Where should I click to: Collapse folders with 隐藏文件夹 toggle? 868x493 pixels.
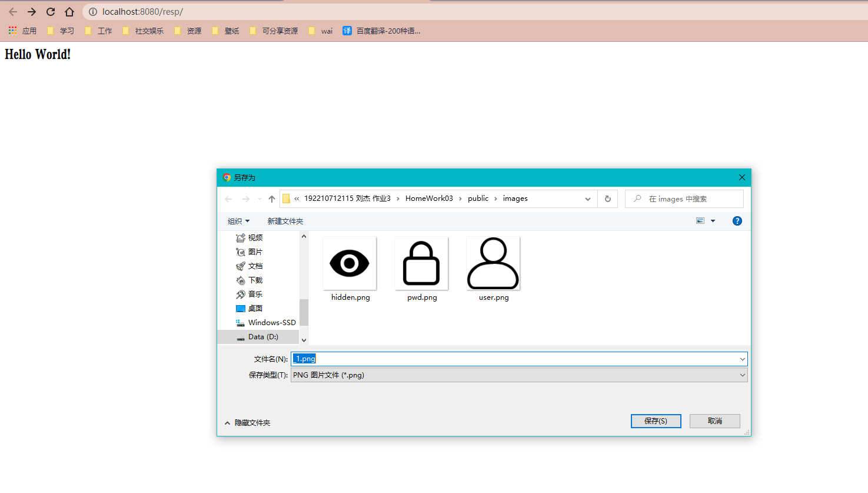coord(247,423)
